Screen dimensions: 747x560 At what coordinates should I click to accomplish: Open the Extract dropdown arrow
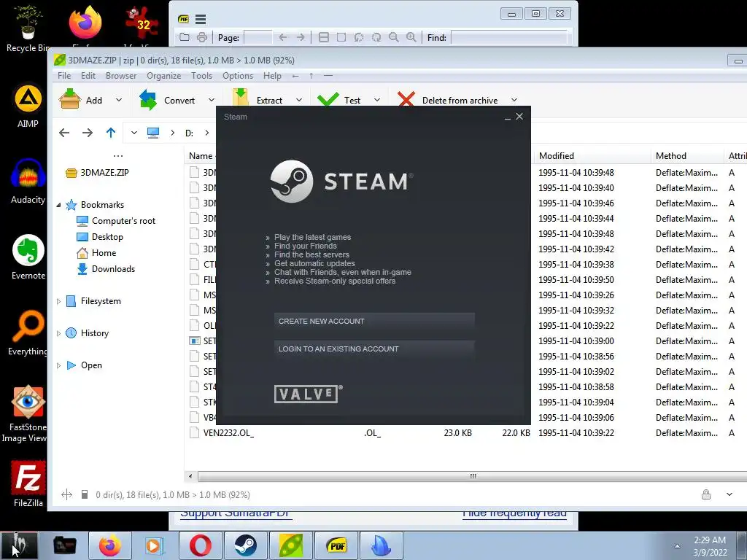[x=298, y=100]
